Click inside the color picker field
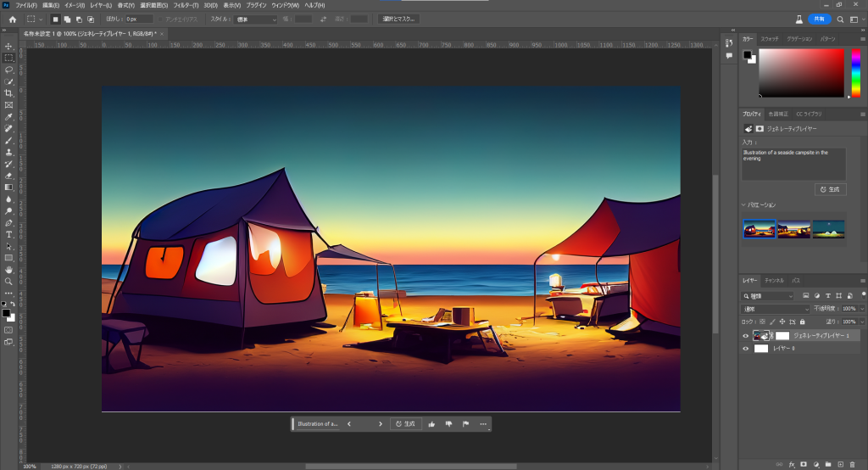Image resolution: width=868 pixels, height=470 pixels. [800, 72]
